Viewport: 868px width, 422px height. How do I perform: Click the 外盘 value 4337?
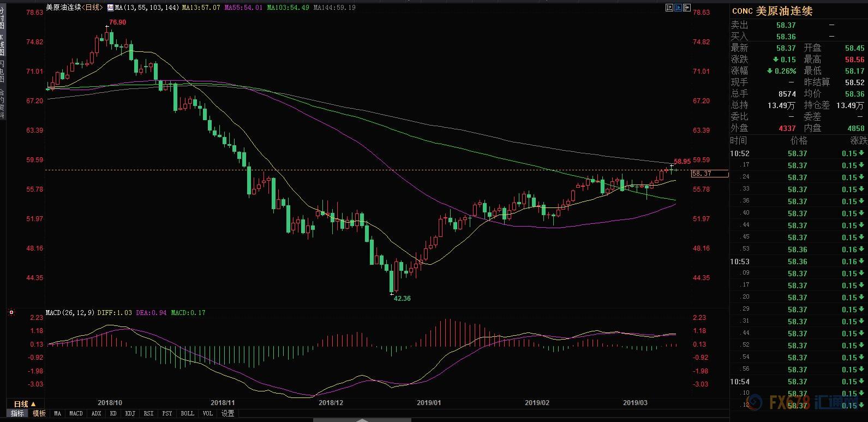[x=787, y=128]
